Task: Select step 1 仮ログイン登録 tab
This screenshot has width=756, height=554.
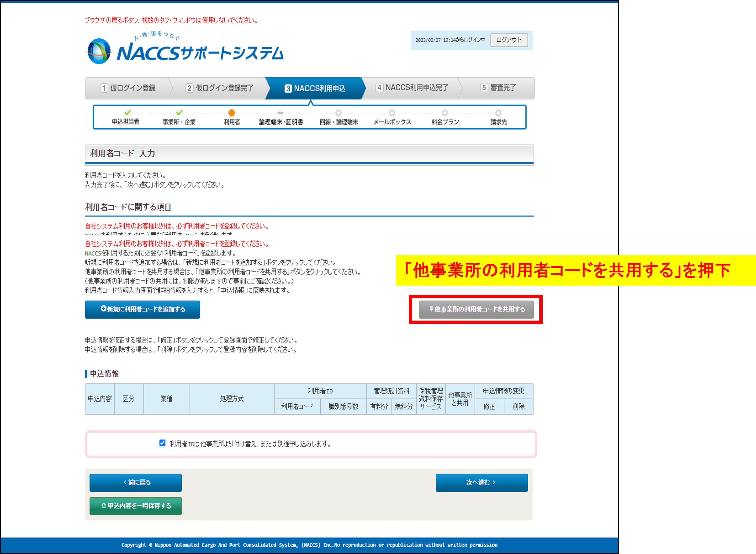Action: [128, 88]
